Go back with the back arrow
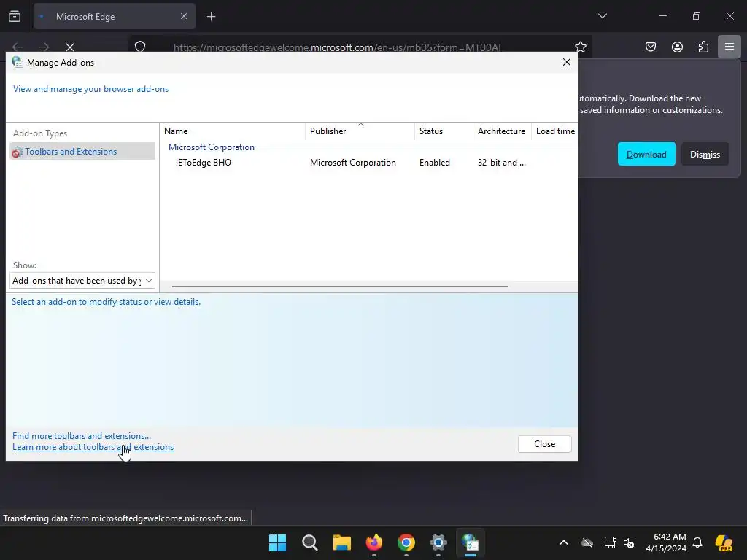Screen dimensions: 747x560 point(18,47)
